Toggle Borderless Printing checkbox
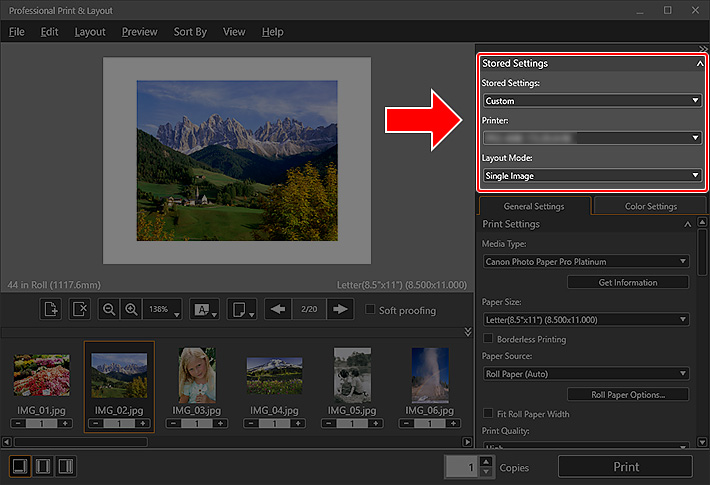 click(487, 339)
